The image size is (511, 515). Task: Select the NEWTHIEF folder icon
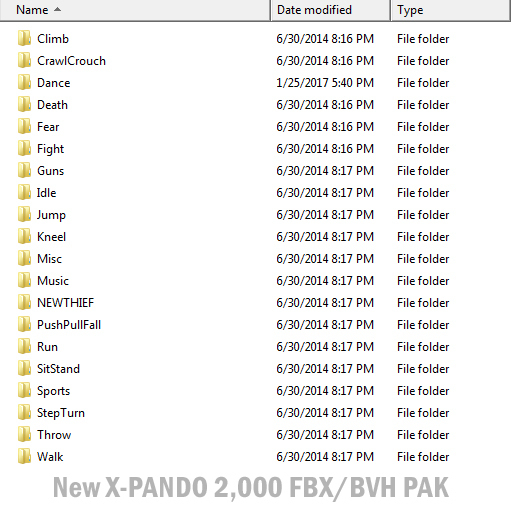(24, 302)
